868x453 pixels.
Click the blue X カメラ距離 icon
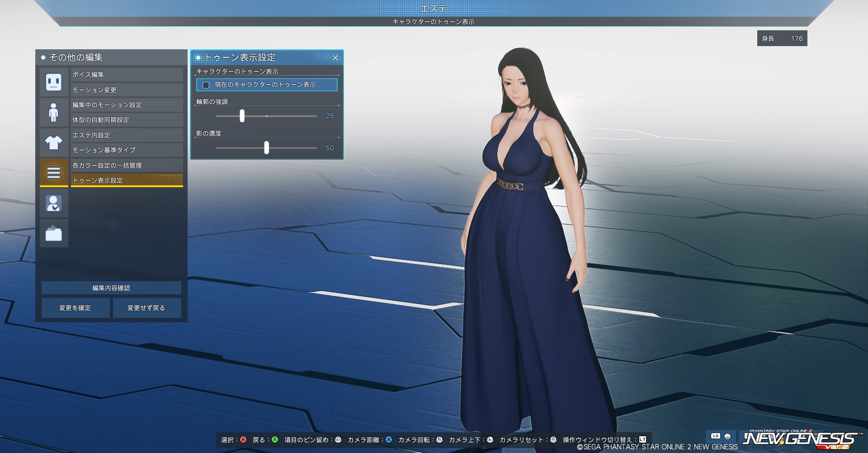(389, 439)
